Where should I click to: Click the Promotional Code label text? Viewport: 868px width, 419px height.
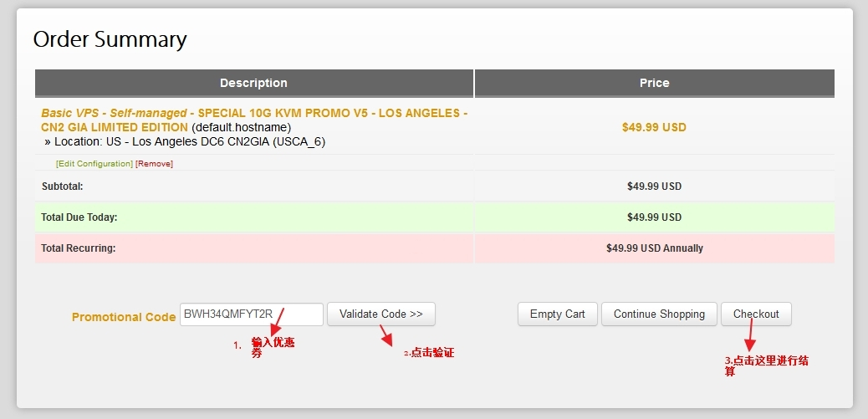point(124,317)
